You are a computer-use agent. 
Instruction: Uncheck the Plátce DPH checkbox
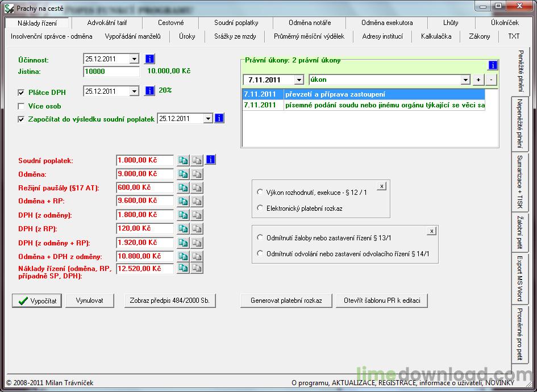[x=22, y=92]
